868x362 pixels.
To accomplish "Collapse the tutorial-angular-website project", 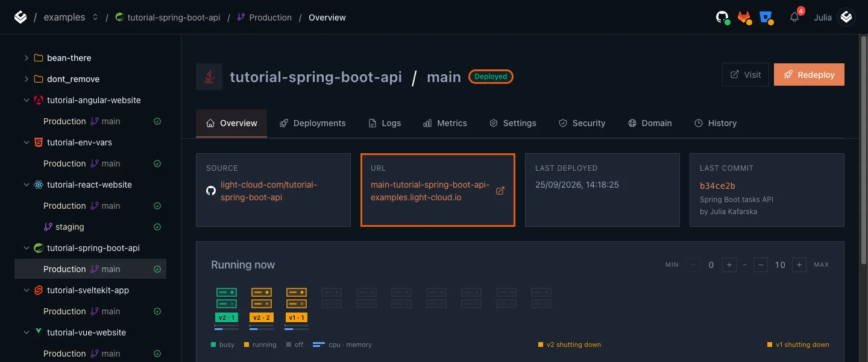I will pos(26,100).
